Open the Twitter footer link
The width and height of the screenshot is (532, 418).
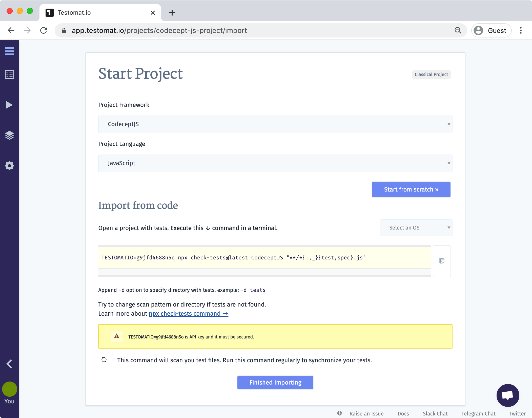pyautogui.click(x=517, y=413)
